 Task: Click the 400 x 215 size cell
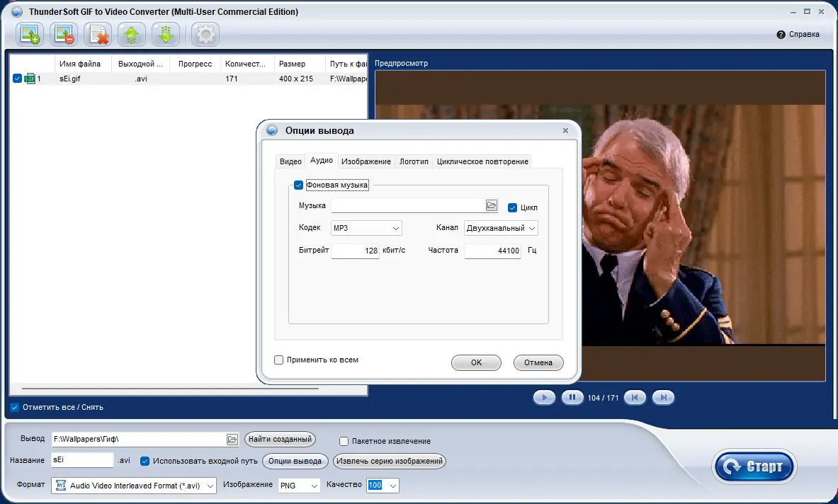pyautogui.click(x=296, y=79)
